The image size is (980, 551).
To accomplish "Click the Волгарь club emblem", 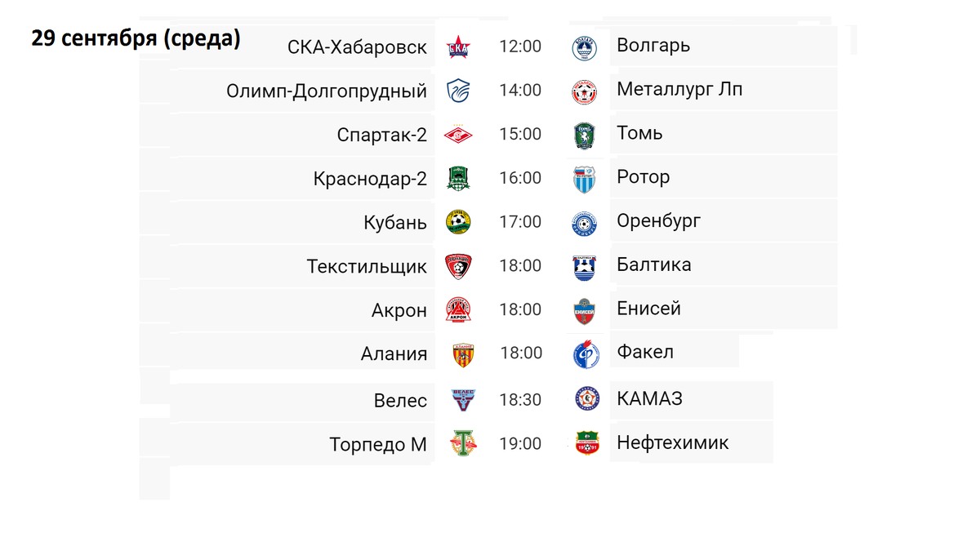I will [x=584, y=48].
